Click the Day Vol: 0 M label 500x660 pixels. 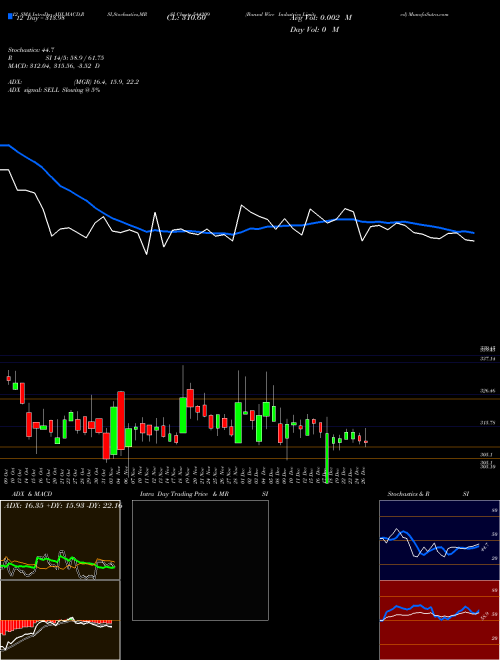pyautogui.click(x=314, y=29)
